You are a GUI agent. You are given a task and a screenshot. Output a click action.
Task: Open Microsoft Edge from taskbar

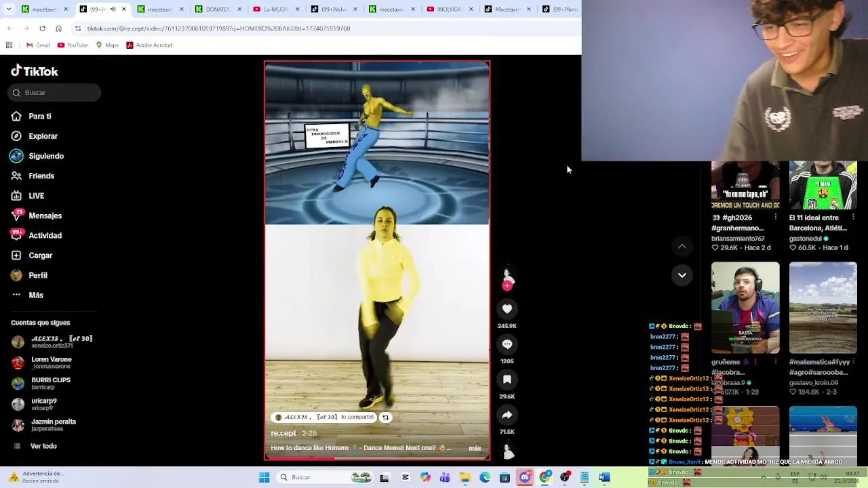tap(485, 478)
